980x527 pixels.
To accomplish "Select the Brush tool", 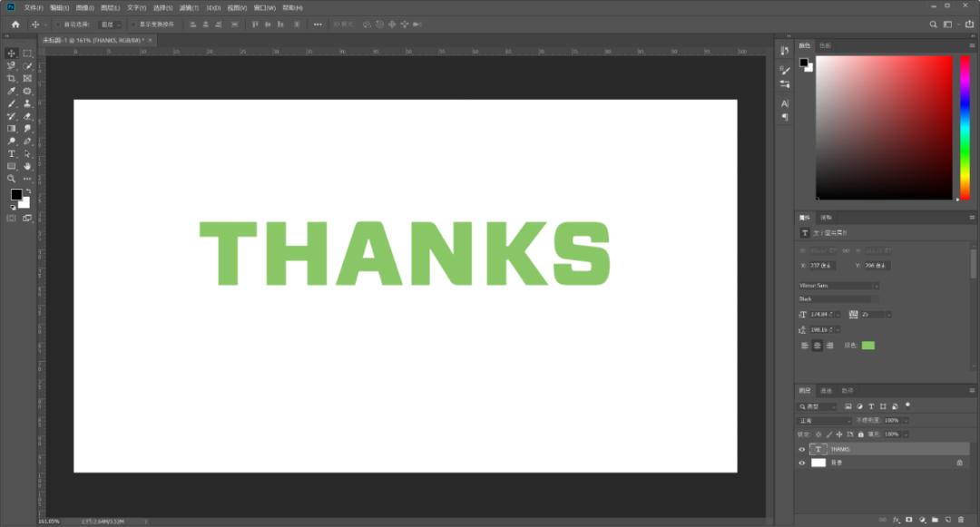I will 11,103.
